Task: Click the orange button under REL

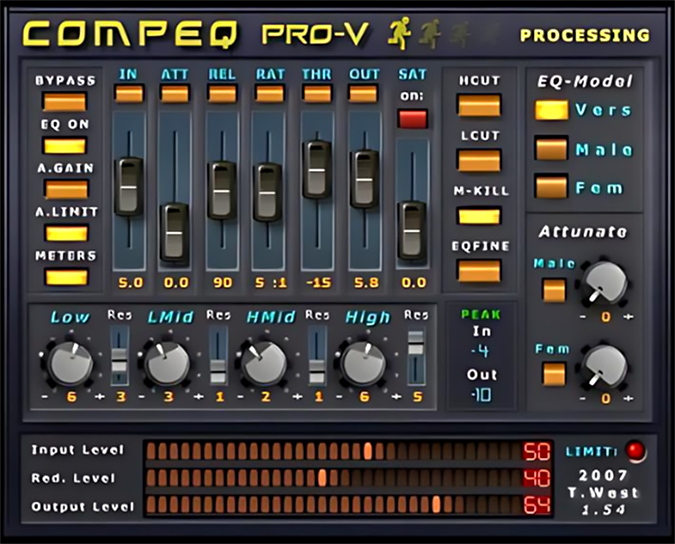Action: tap(222, 93)
